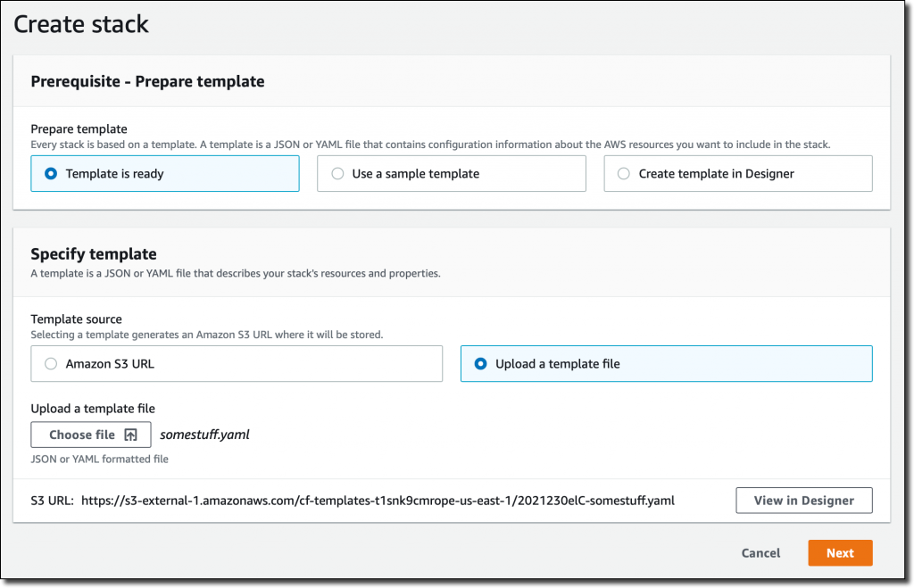
Task: Cancel stack creation
Action: pyautogui.click(x=760, y=553)
